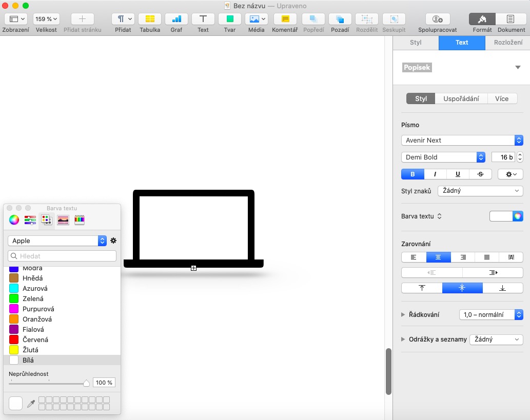This screenshot has width=530, height=420.
Task: Open the Styl znaků dropdown
Action: (480, 191)
